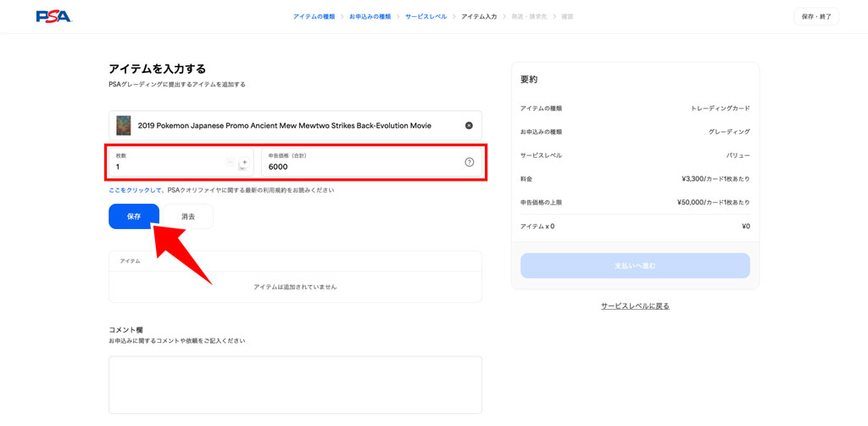Select 発送・請求先 breadcrumb step
The width and height of the screenshot is (868, 426).
click(x=528, y=17)
